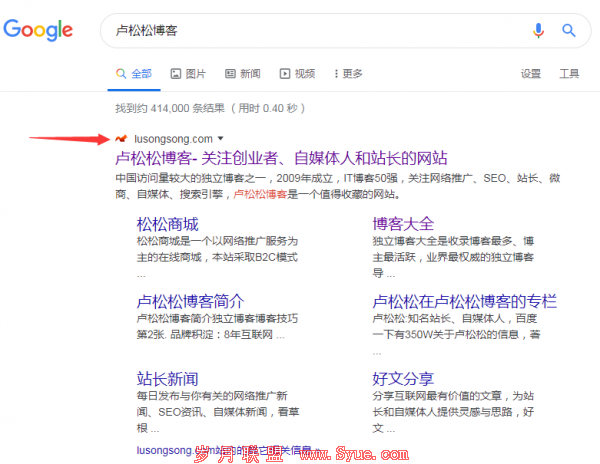Click more results from lusongsong.com link
The width and height of the screenshot is (600, 464).
click(x=228, y=451)
